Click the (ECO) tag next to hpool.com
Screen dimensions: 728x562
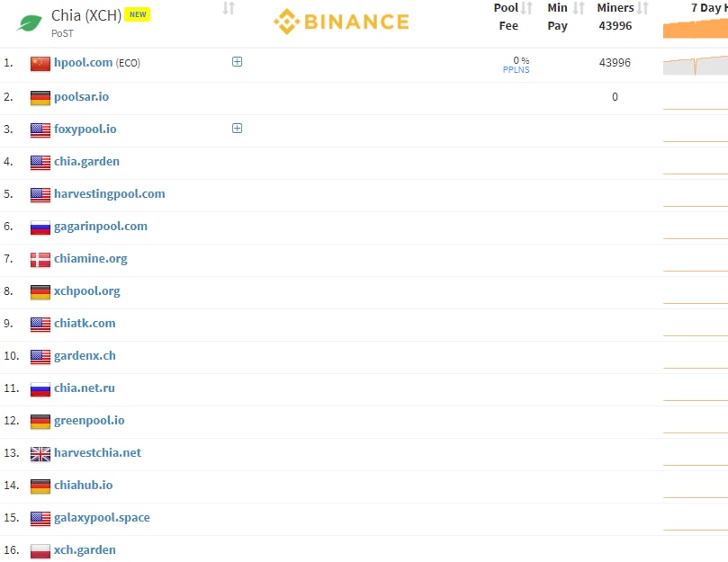(x=128, y=63)
